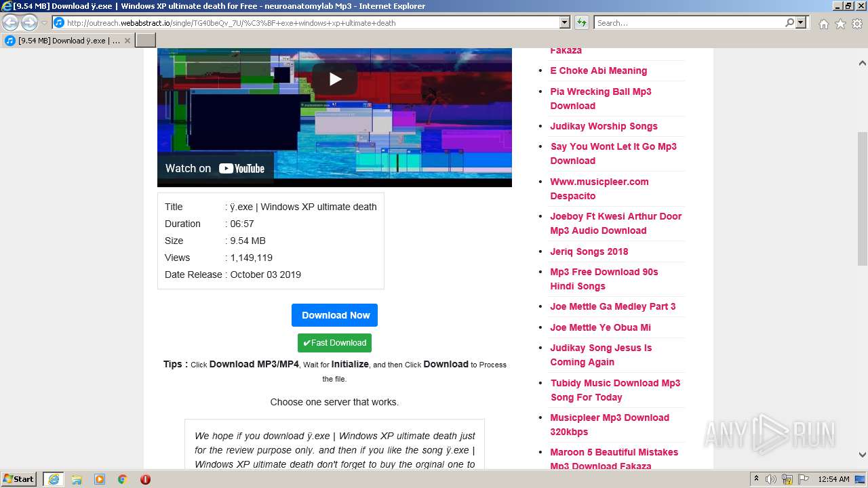Expand the search provider dropdown
The image size is (868, 488).
801,23
